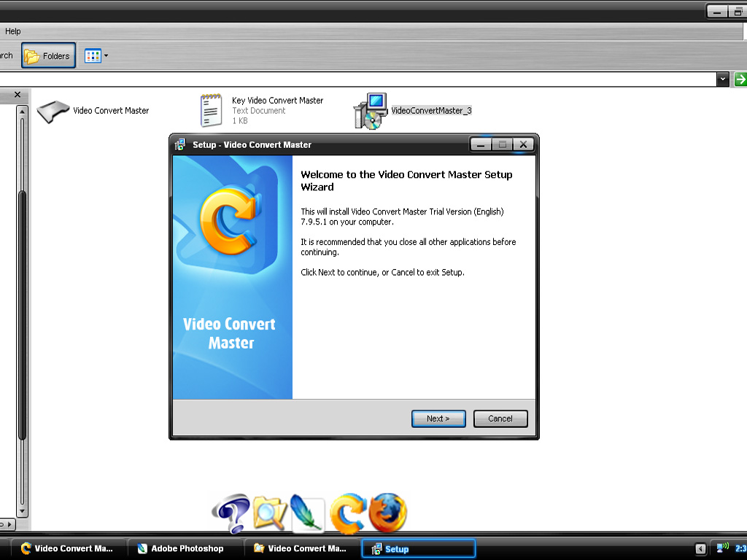Viewport: 747px width, 560px height.
Task: Click the question mark help dock icon
Action: (231, 513)
